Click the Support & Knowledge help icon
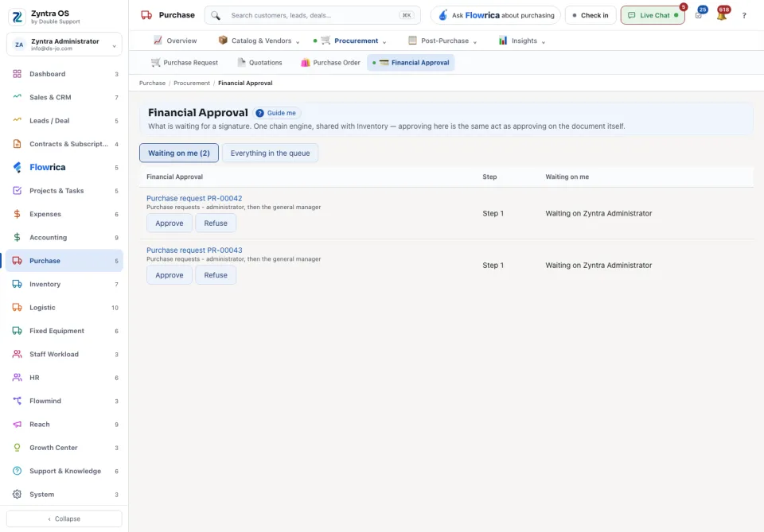This screenshot has width=764, height=532. [17, 471]
